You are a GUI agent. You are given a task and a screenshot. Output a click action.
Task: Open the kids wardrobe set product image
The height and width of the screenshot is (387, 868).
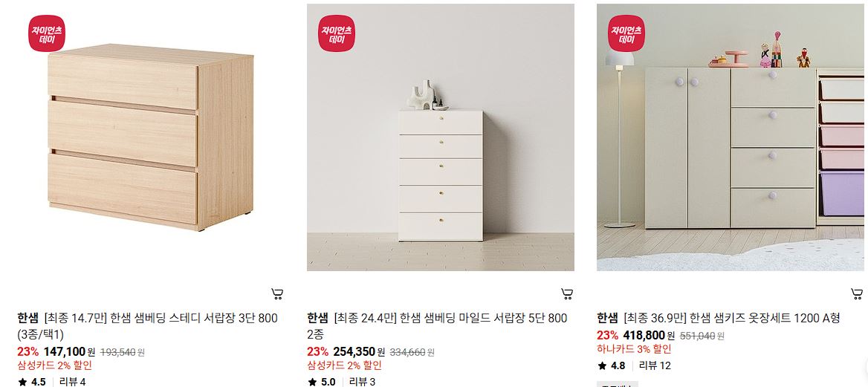(x=731, y=137)
